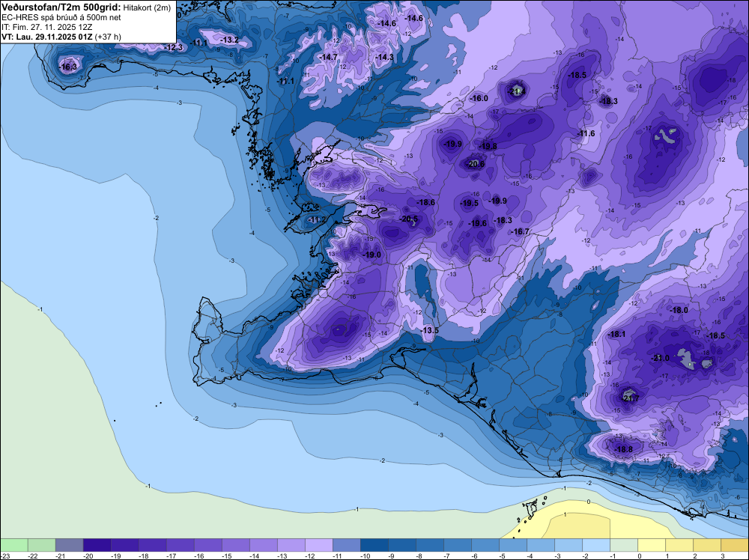Click the -14.7 temperature label

pos(328,57)
